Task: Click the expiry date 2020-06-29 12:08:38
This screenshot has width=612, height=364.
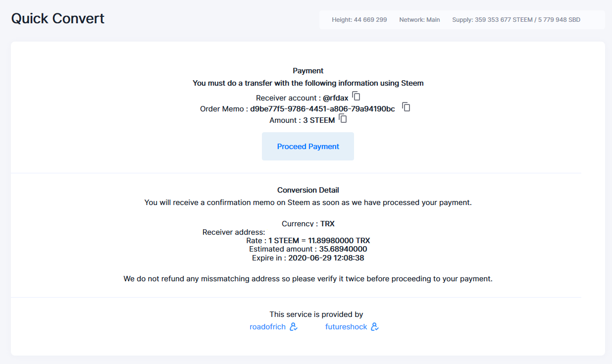Action: [326, 258]
